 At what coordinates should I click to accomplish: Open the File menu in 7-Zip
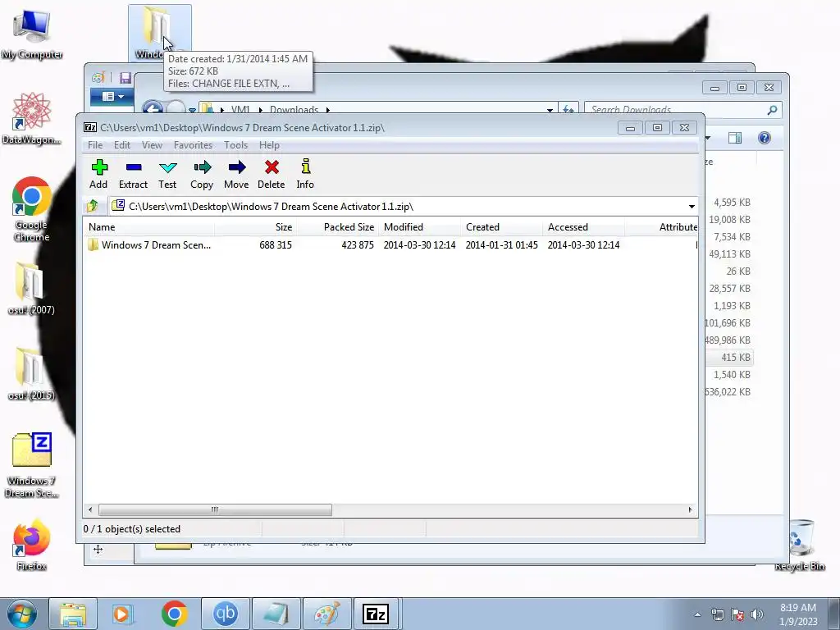coord(95,145)
